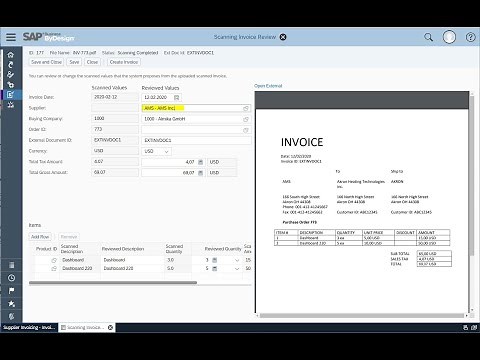Viewport: 480px width, 360px height.
Task: Click the invoice preview horizontal scrollbar
Action: 362,315
